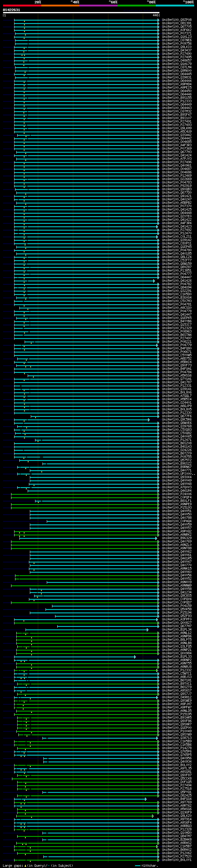Select the UniRef100_Q93XK4 label
Viewport: 197px width, 868px height.
pos(176,477)
